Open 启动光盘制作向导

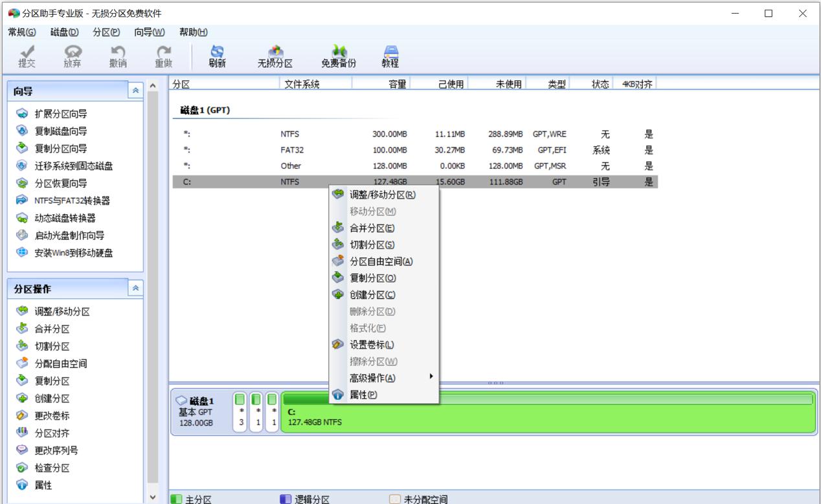click(x=60, y=236)
